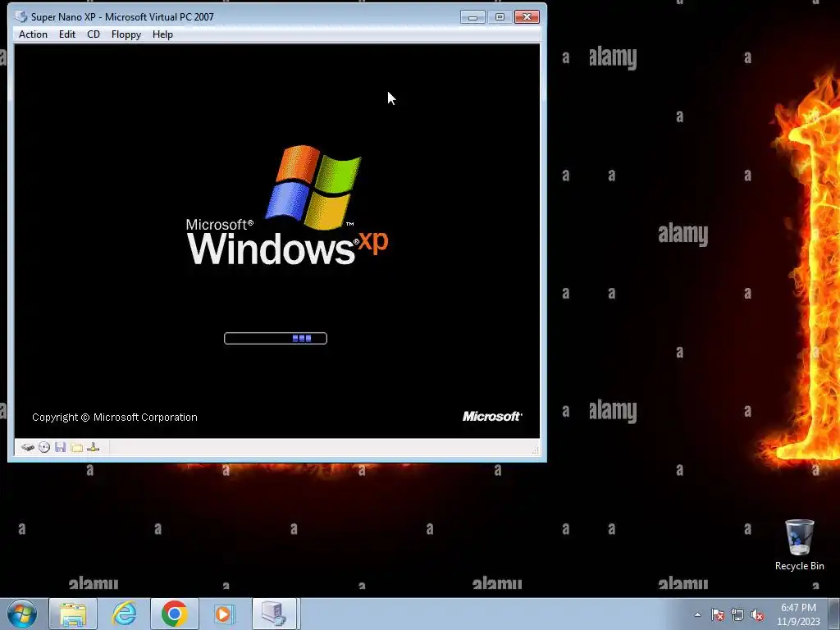The width and height of the screenshot is (840, 630).
Task: Click the network tray icon
Action: 737,614
